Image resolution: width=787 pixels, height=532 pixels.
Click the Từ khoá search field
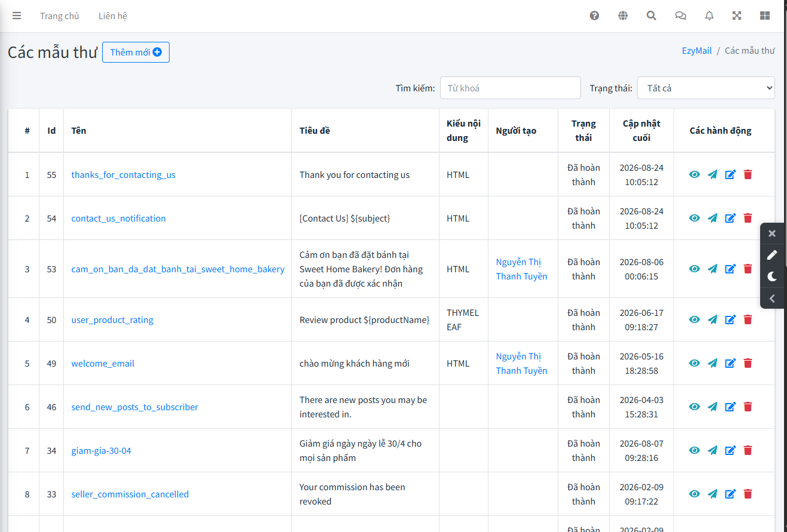point(511,88)
